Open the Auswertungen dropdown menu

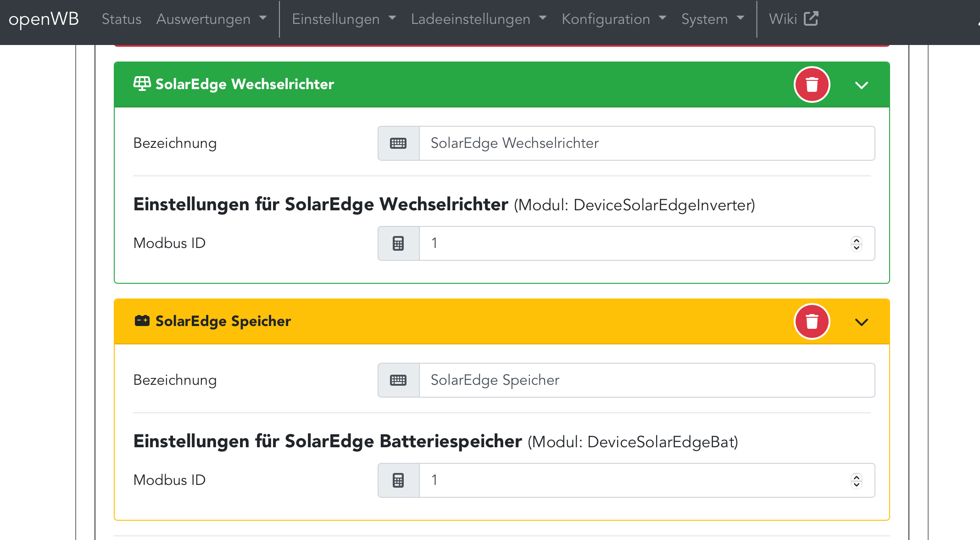[x=211, y=19]
